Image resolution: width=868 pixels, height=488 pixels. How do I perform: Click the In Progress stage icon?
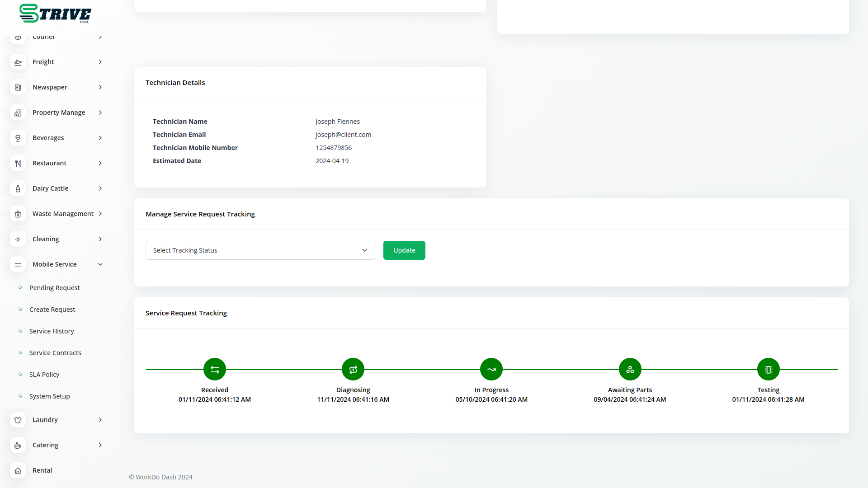tap(491, 370)
